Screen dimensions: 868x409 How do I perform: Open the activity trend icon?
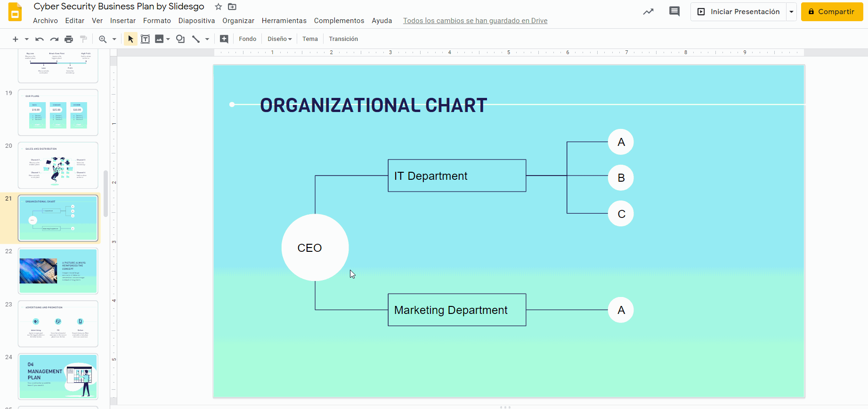[649, 12]
